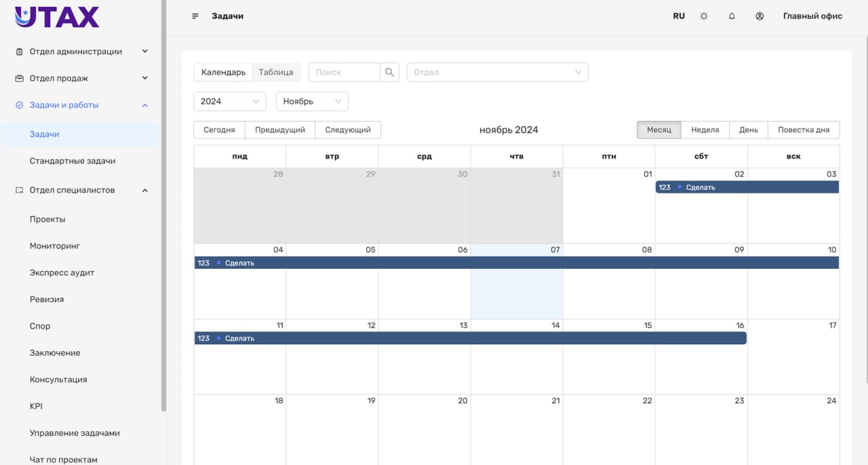868x465 pixels.
Task: Open Мониторинг in sidebar
Action: point(80,246)
